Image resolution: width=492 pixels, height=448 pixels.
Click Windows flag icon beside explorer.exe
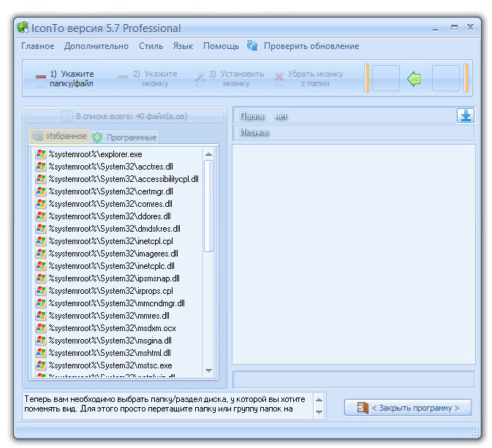point(41,154)
